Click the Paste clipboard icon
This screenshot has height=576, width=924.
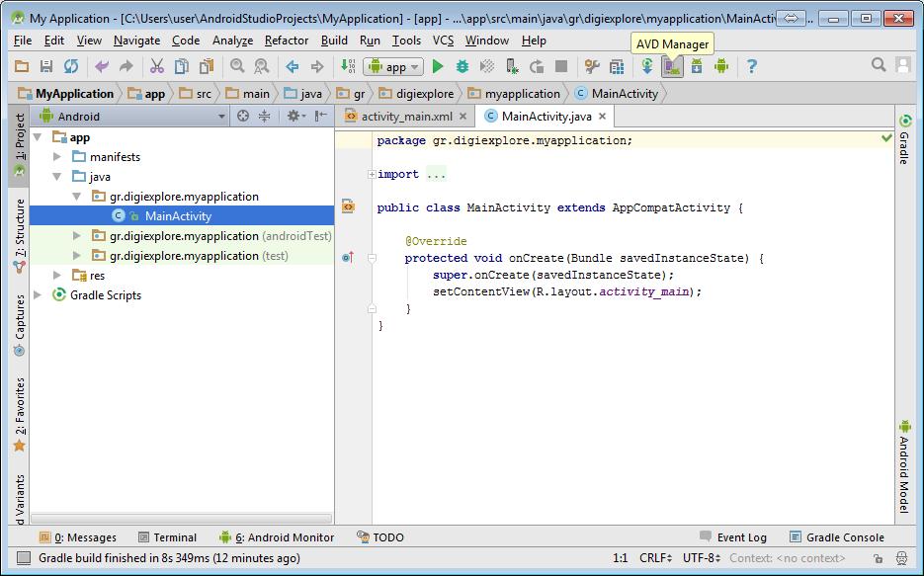point(207,66)
